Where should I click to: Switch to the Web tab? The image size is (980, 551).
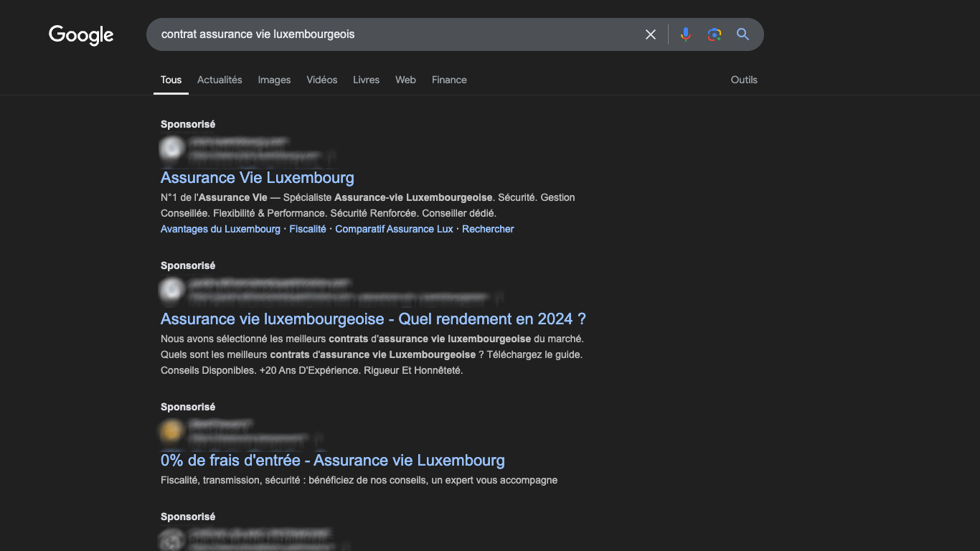[x=405, y=80]
